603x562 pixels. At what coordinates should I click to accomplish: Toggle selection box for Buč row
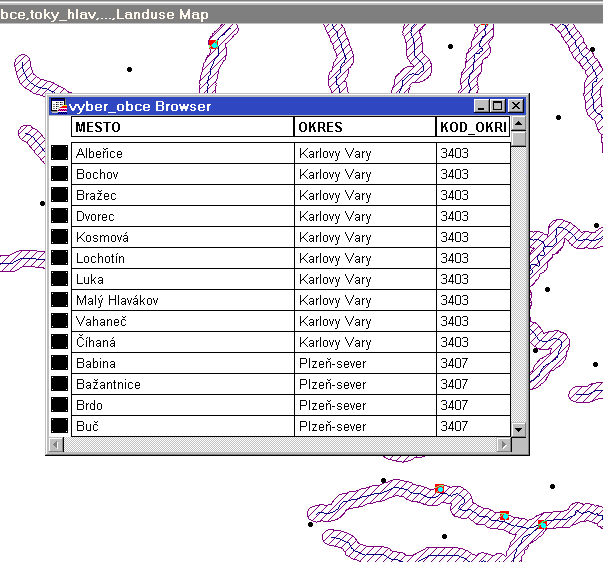coord(60,426)
